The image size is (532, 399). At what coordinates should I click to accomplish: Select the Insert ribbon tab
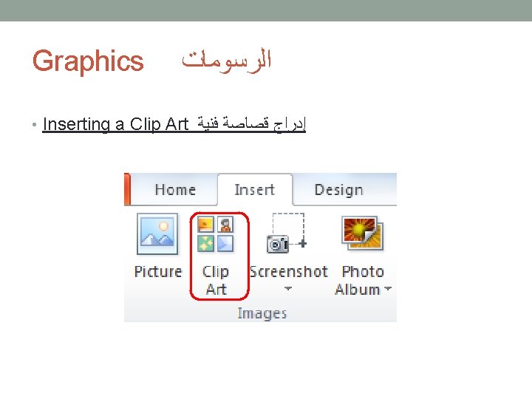[254, 190]
